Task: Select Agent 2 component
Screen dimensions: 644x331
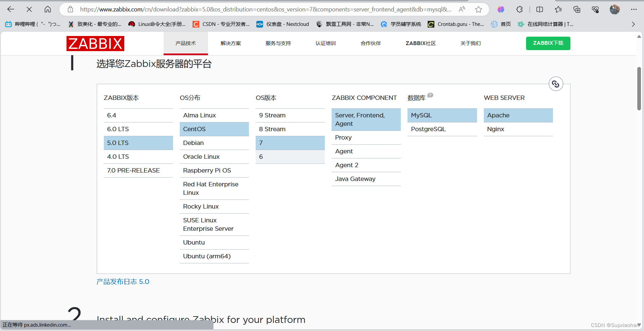Action: tap(366, 165)
